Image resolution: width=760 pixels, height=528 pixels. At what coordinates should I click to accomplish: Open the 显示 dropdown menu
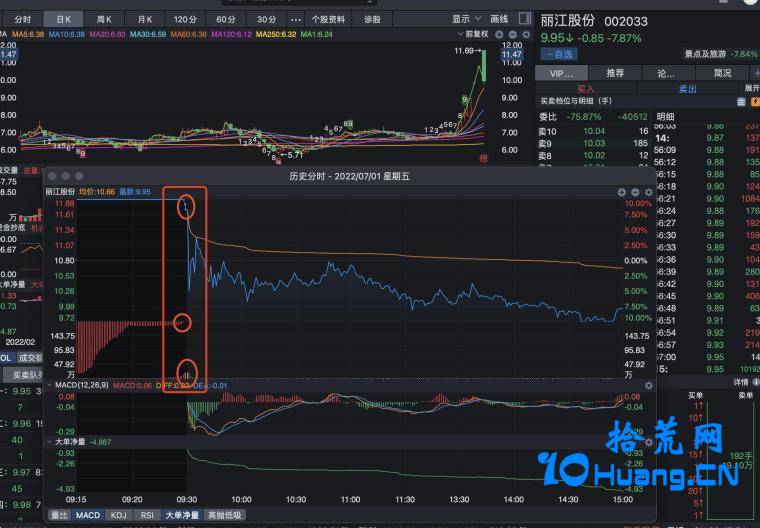click(x=466, y=19)
